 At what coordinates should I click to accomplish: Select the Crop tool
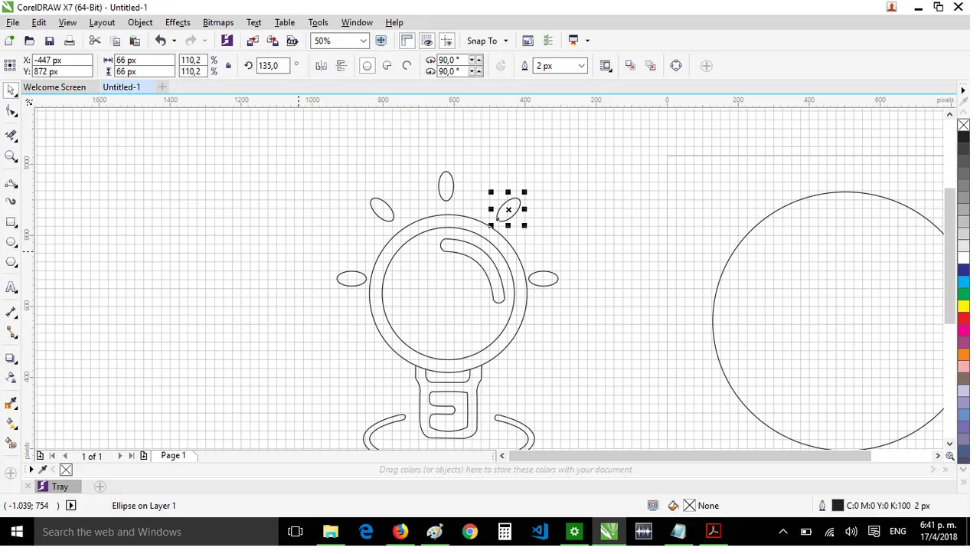point(11,136)
